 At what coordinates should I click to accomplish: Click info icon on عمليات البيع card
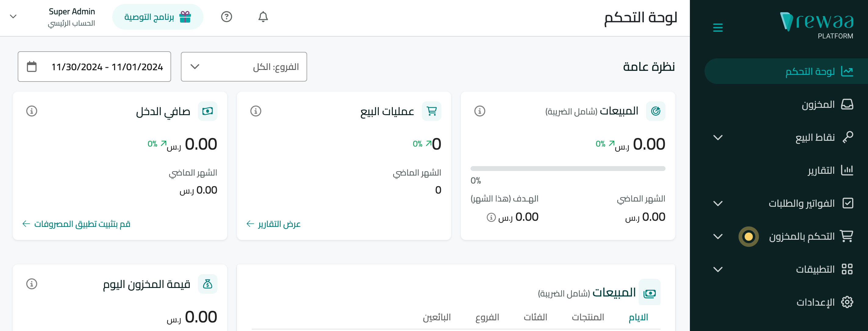(x=256, y=111)
